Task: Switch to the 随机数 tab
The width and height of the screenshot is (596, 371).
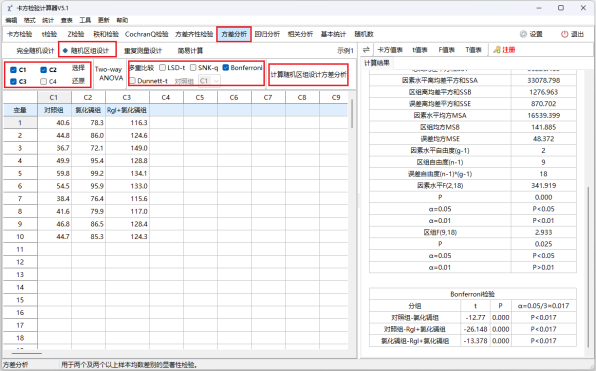Action: (x=364, y=34)
